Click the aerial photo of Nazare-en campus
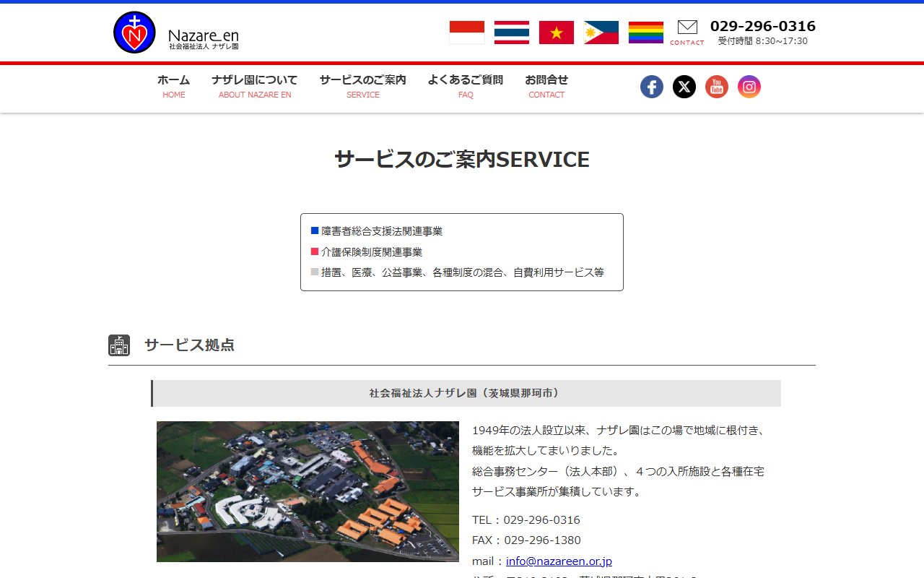The image size is (924, 578). click(x=308, y=491)
